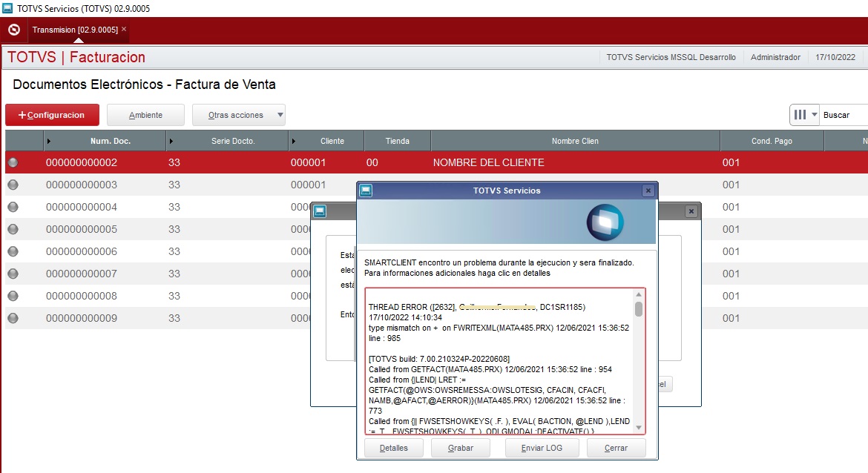Select document number 000000000008
The image size is (868, 473).
[82, 296]
